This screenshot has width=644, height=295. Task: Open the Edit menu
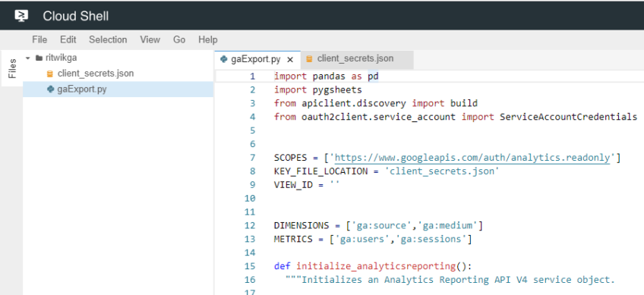(68, 39)
